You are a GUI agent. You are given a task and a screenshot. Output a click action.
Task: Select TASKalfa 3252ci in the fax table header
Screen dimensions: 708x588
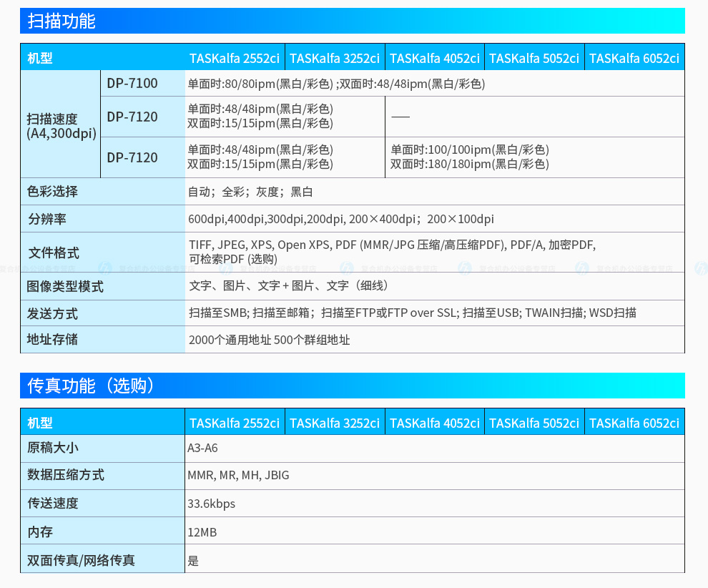point(335,423)
